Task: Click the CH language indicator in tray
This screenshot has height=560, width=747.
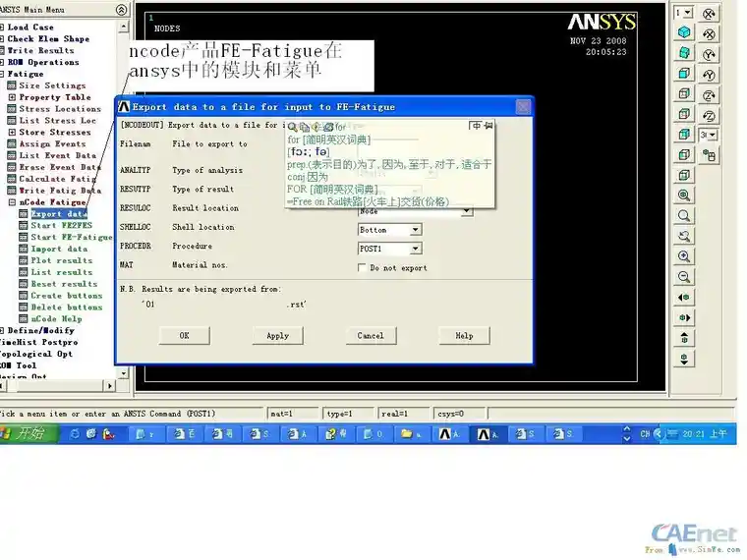Action: click(645, 434)
